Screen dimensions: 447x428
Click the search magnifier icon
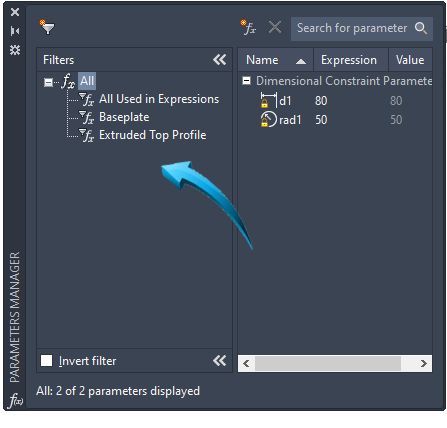[421, 28]
